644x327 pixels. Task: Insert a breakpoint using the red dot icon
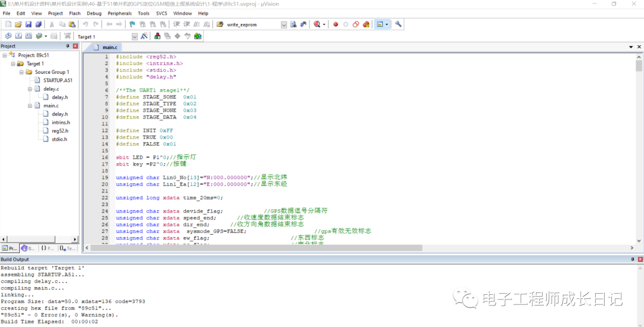pyautogui.click(x=336, y=24)
